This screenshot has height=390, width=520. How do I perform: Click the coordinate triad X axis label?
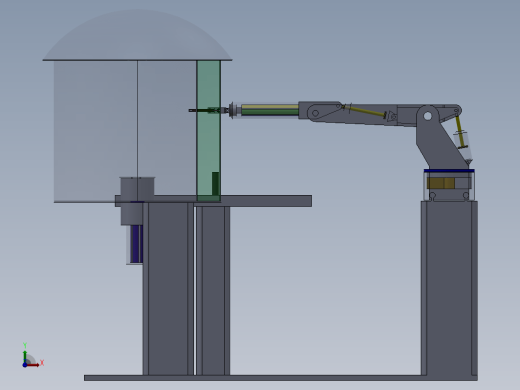click(x=42, y=363)
